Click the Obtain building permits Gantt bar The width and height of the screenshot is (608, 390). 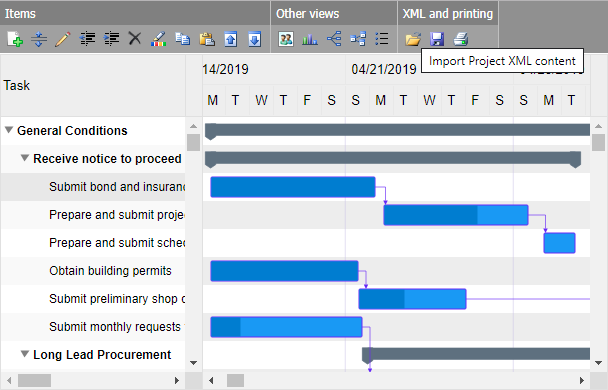[284, 271]
